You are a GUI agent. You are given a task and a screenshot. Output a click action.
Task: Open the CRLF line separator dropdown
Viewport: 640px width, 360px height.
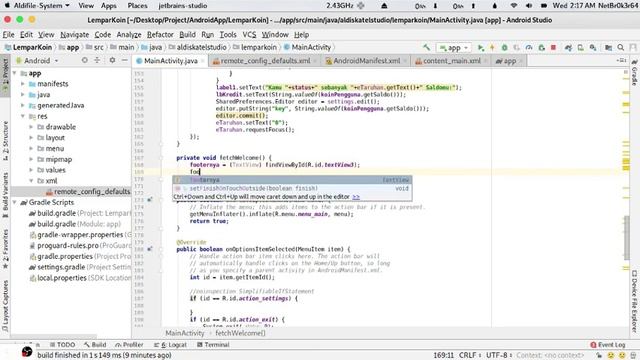tap(470, 356)
